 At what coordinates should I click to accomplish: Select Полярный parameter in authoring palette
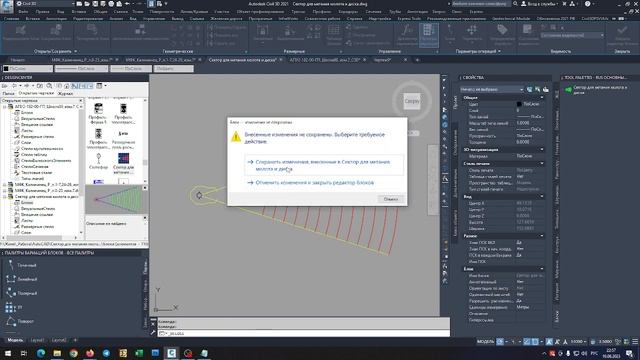click(x=22, y=293)
